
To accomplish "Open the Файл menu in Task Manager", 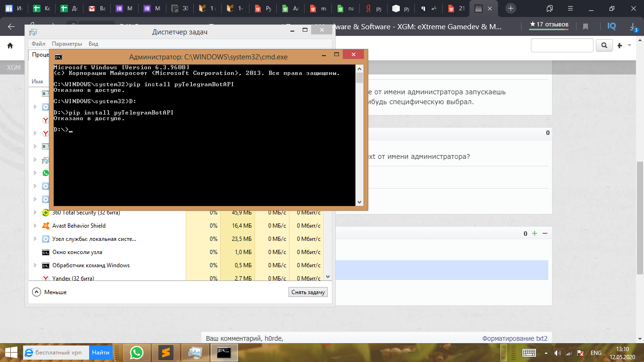I will point(38,44).
